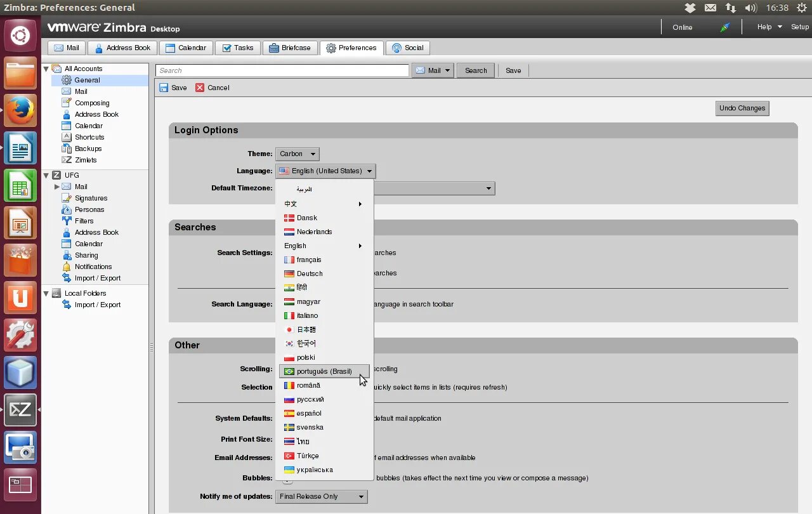Open the Default Timezone dropdown arrow
812x514 pixels.
pos(488,188)
